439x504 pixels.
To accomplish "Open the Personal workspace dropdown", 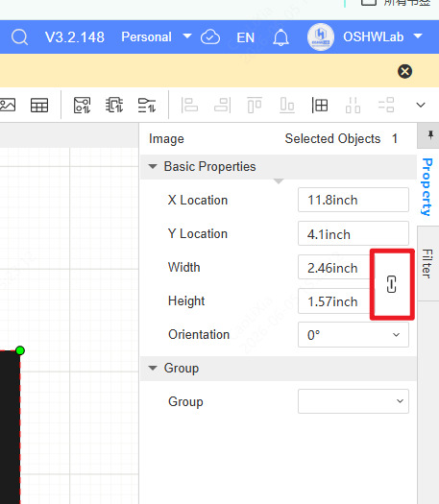I will point(157,37).
